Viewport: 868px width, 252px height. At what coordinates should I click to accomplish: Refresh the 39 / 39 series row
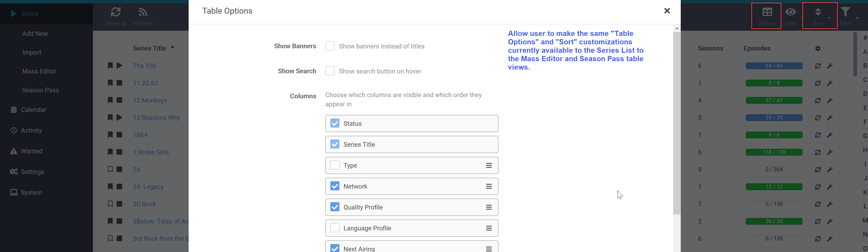point(818,118)
